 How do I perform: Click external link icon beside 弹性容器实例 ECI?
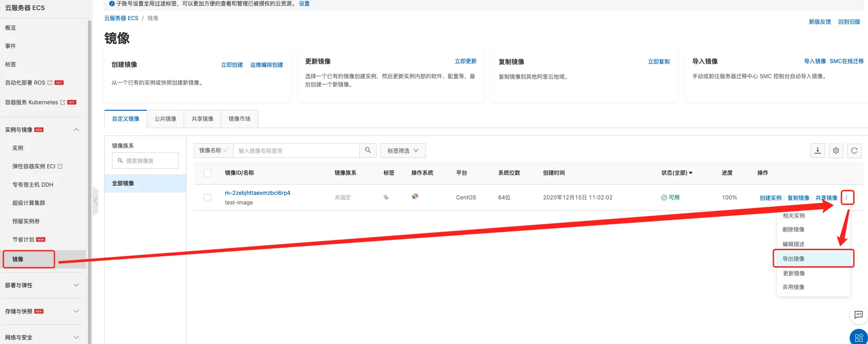coord(60,166)
